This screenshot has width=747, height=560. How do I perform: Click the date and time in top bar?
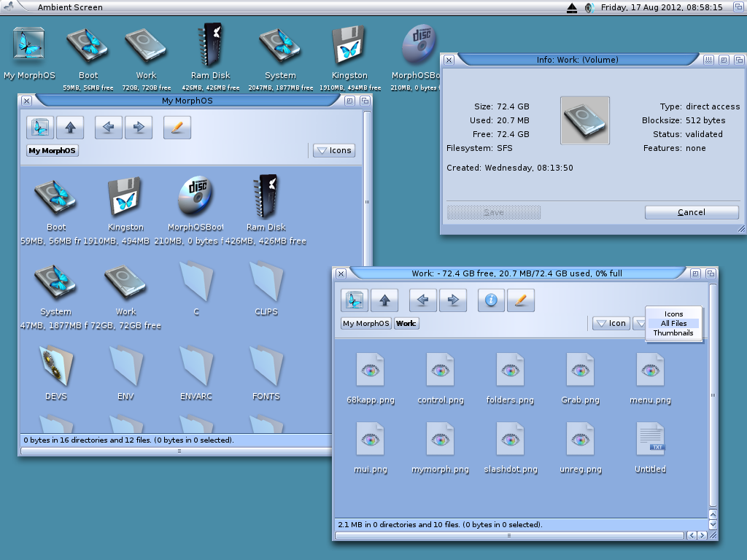(661, 7)
